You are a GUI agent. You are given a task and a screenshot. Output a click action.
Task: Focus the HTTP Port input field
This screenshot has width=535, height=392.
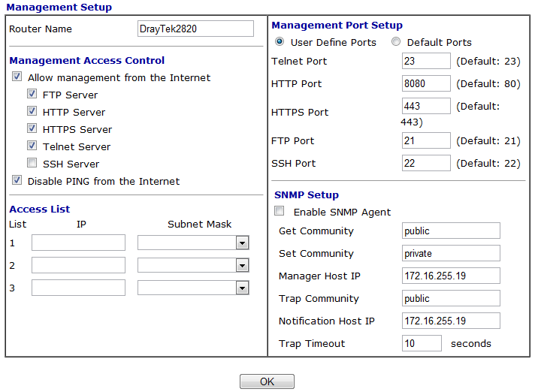(x=426, y=83)
